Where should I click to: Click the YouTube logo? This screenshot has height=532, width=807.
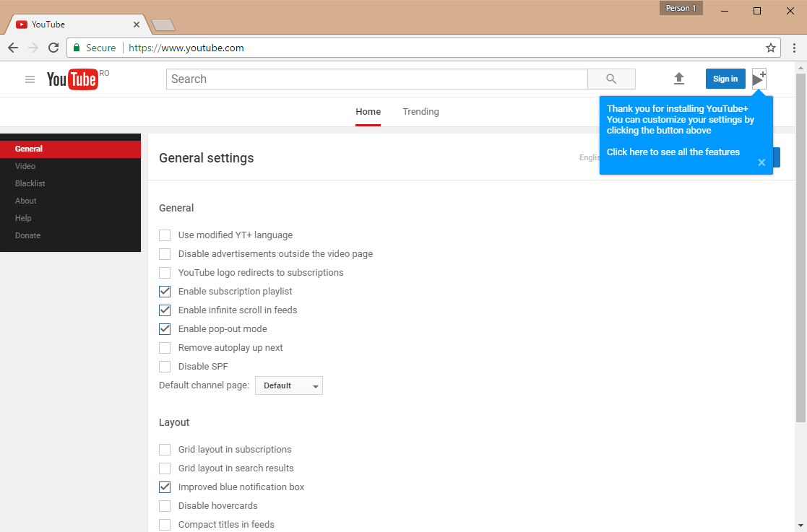72,79
